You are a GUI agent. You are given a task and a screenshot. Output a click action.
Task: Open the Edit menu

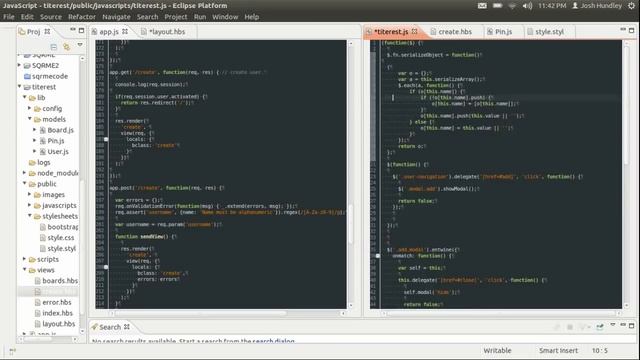click(27, 17)
